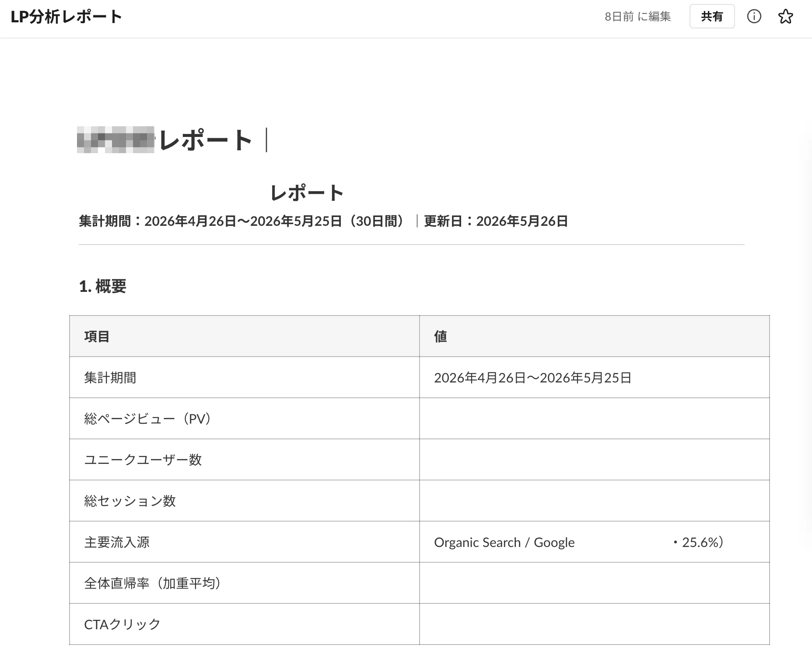Viewport: 812px width, 652px height.
Task: Click the 主要流入源 row label
Action: pyautogui.click(x=116, y=542)
